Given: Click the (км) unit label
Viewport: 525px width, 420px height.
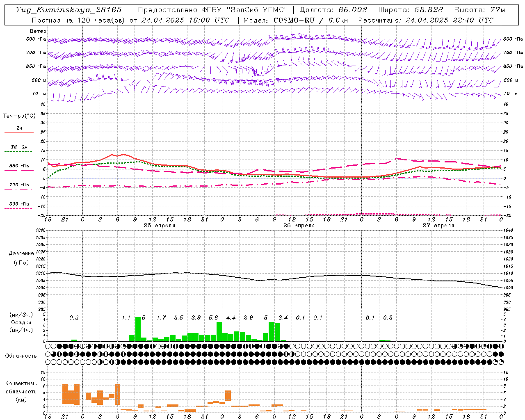Looking at the screenshot, I should 21,399.
